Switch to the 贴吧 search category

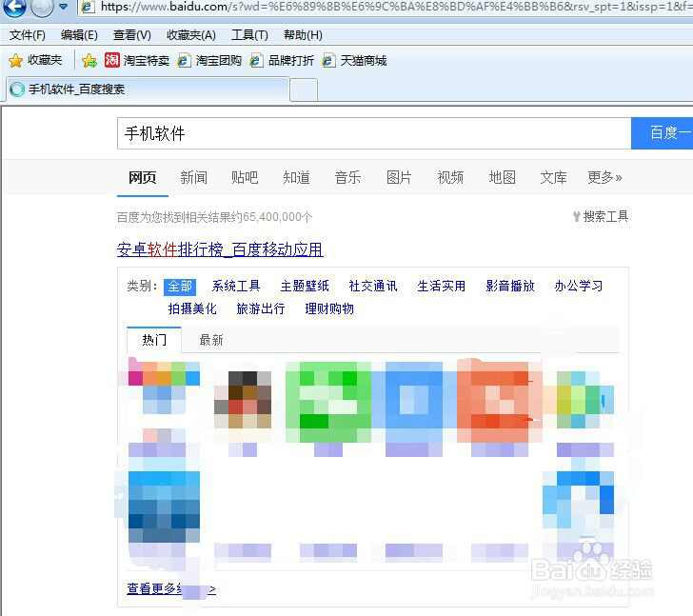(245, 178)
